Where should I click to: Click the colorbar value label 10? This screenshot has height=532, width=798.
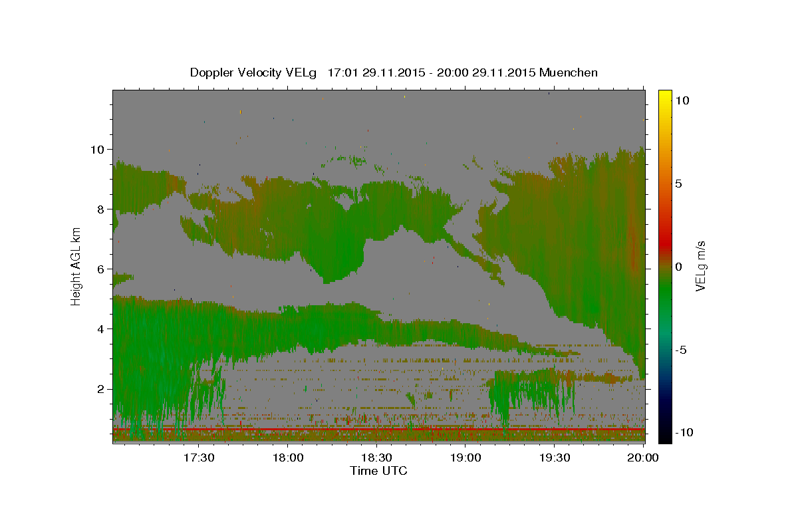pos(682,100)
